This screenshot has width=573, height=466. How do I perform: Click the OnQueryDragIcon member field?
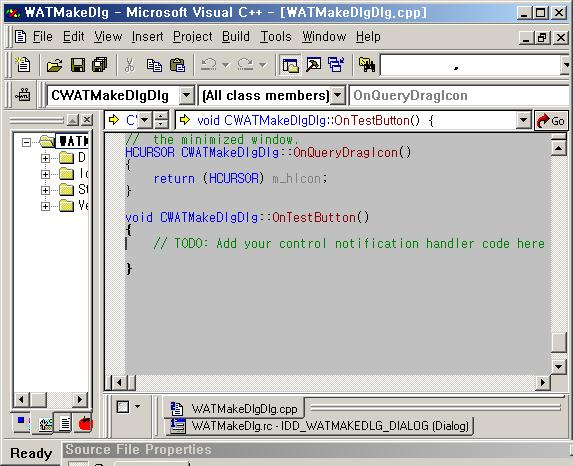(x=459, y=96)
